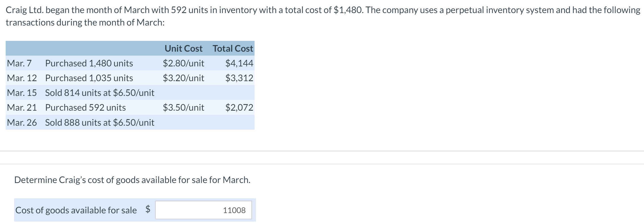Click the $3.20/unit cost cell
The image size is (644, 223).
click(183, 78)
